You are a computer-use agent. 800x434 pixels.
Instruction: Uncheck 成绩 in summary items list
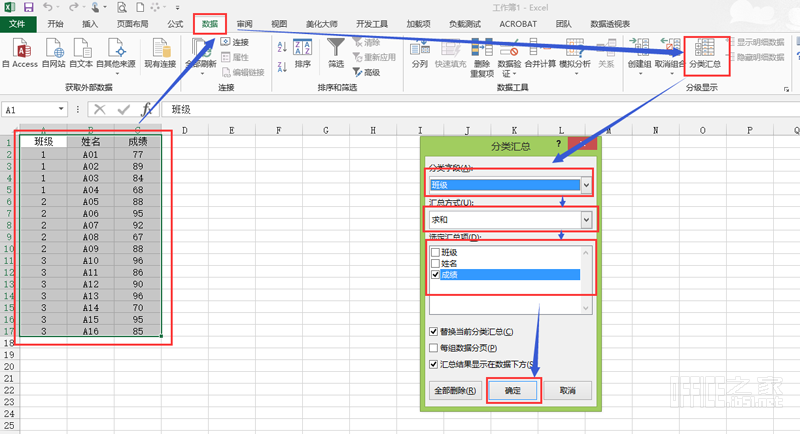click(x=435, y=274)
